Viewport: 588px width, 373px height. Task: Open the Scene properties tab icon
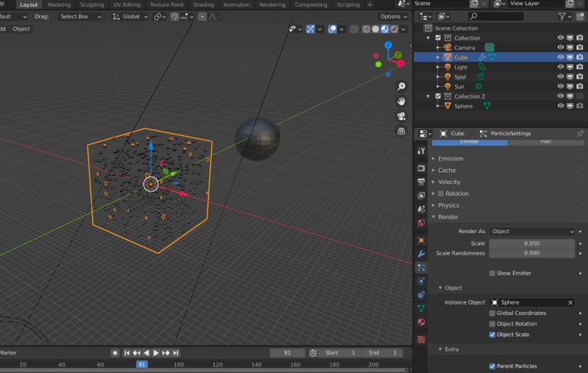click(x=421, y=209)
